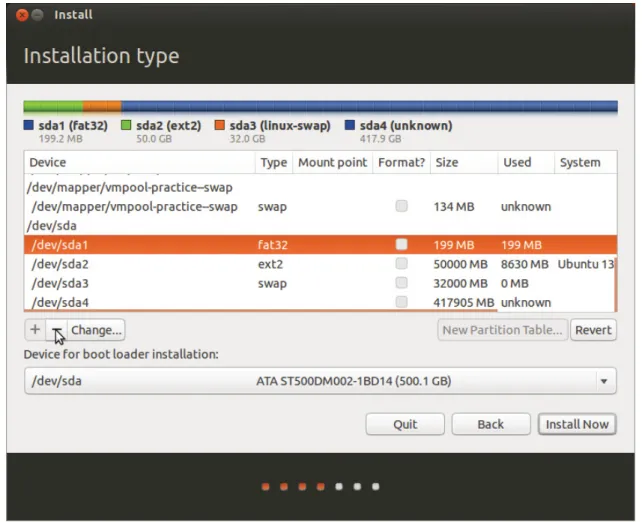Screen dimensions: 642x522
Task: Minimize the Install window
Action: pyautogui.click(x=38, y=15)
